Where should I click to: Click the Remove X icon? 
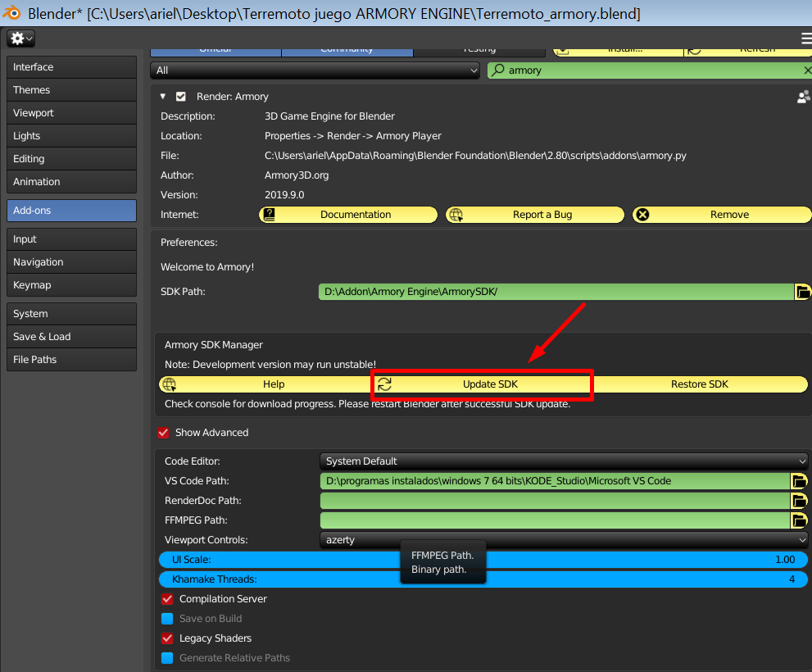tap(642, 215)
